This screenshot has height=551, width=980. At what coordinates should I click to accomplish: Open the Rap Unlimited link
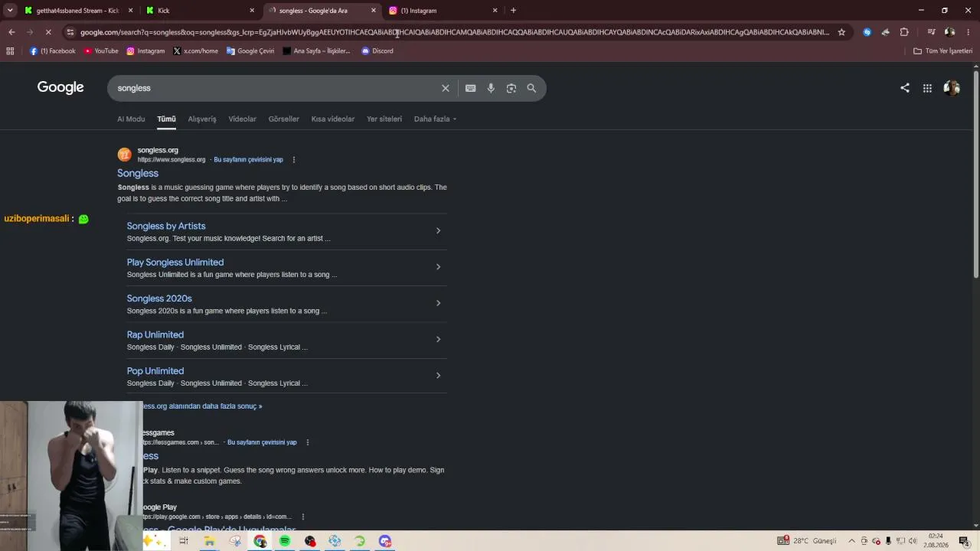pos(155,334)
